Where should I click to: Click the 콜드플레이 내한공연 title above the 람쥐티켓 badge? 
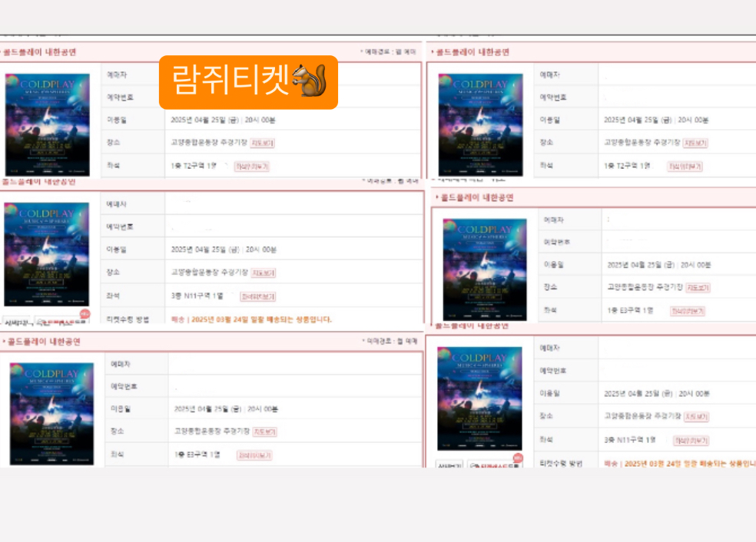pos(39,52)
